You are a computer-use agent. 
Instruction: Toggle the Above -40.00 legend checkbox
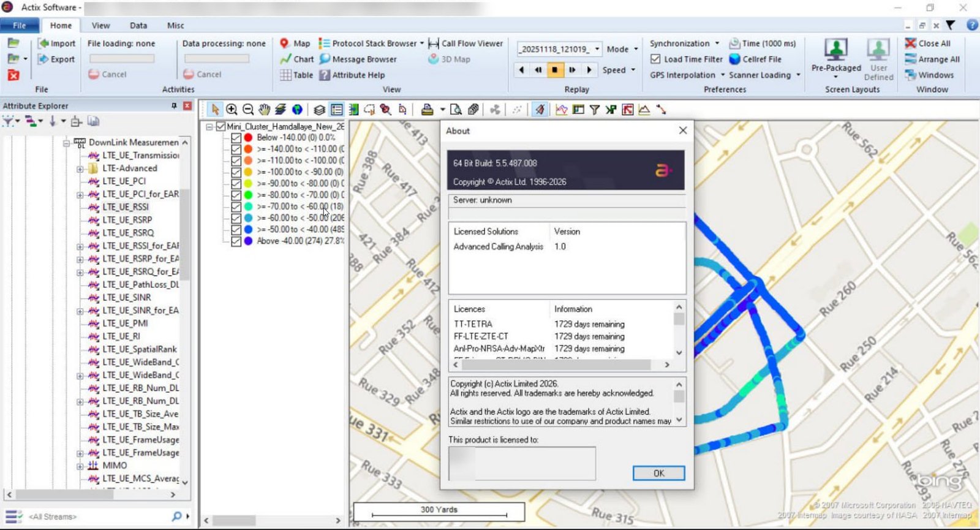(x=236, y=241)
